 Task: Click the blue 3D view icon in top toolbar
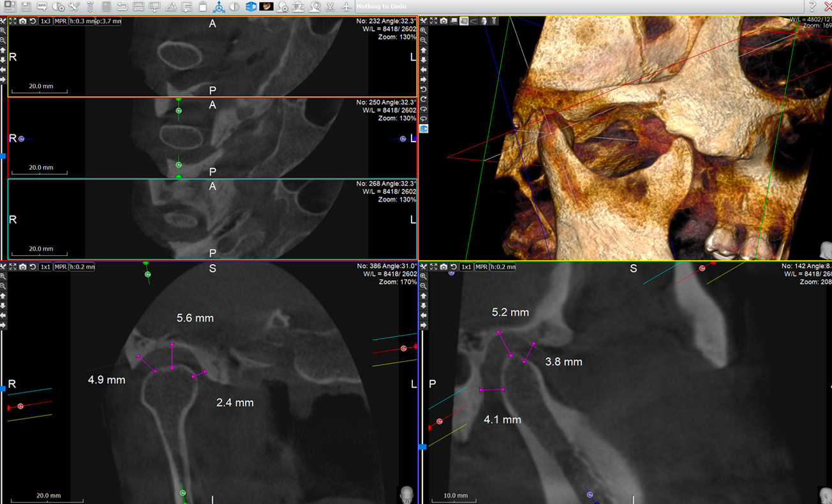click(250, 6)
